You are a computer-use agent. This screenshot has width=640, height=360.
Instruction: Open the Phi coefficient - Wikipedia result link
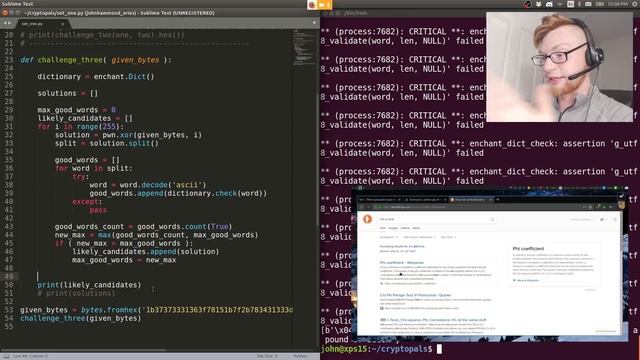click(402, 262)
